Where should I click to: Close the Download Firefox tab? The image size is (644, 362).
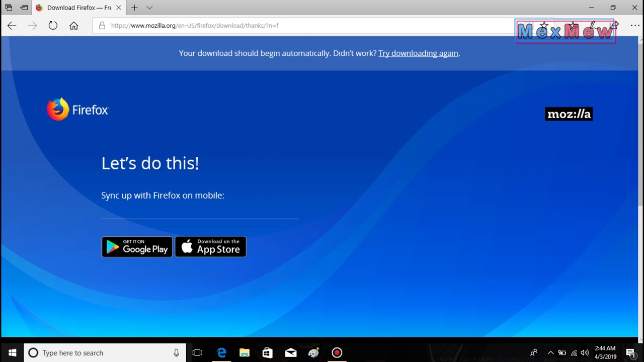pyautogui.click(x=119, y=8)
